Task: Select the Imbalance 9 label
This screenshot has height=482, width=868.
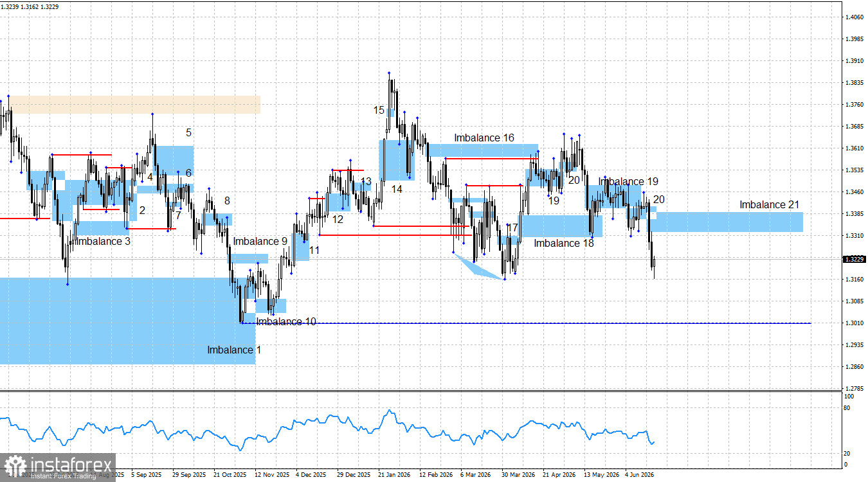Action: 260,241
